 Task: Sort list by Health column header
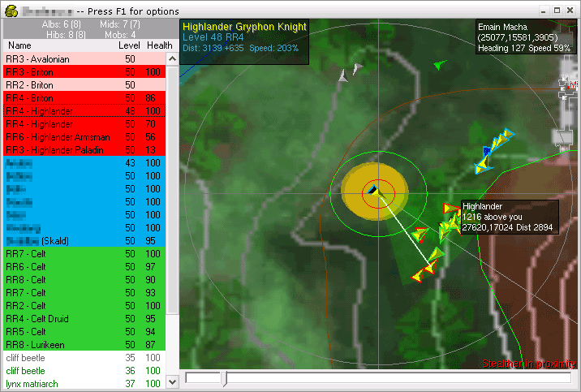click(159, 45)
